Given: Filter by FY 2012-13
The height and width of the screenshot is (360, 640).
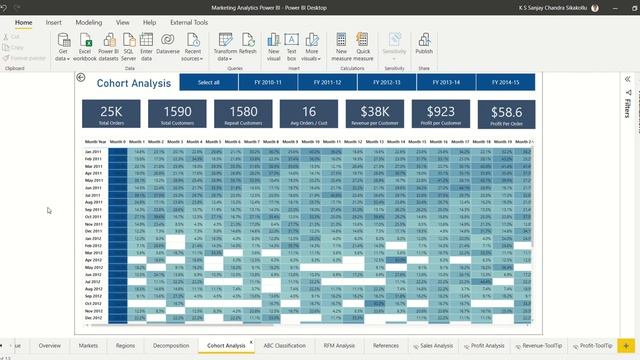Looking at the screenshot, I should (387, 82).
